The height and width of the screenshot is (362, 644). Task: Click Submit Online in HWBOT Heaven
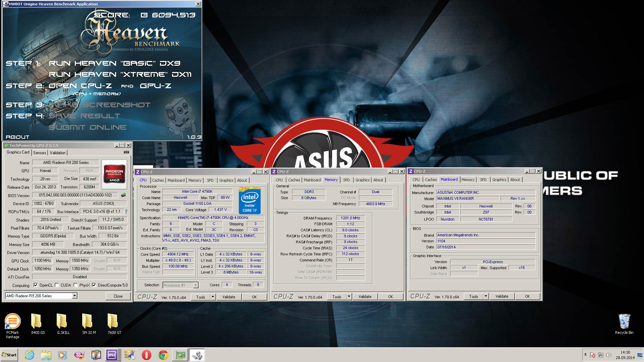[88, 127]
